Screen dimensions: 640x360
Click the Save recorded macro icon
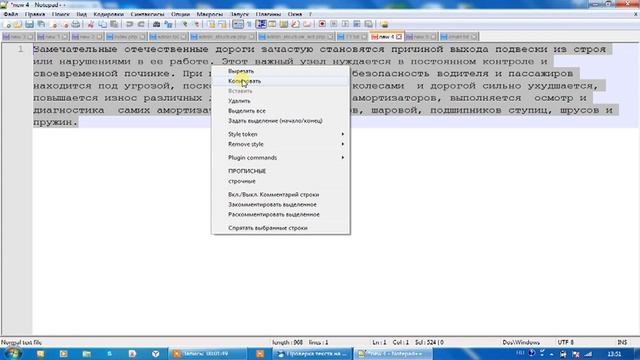pos(368,24)
